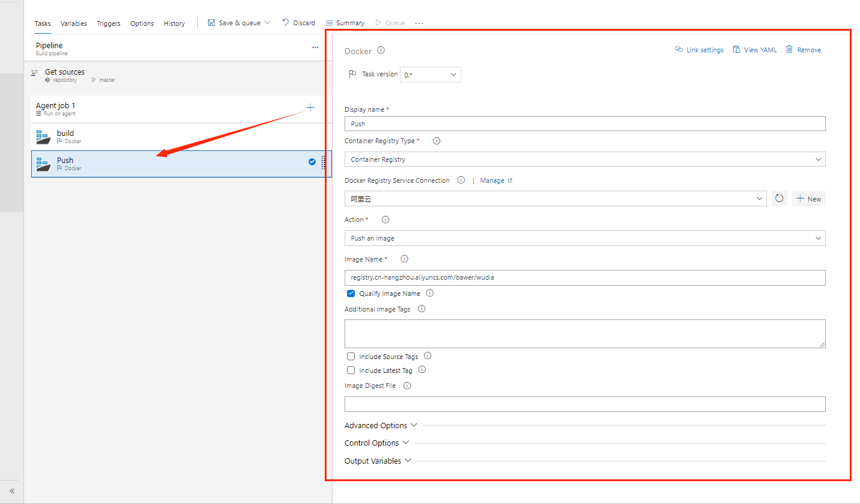Viewport: 860px width, 504px height.
Task: Enable Include Source Tags checkbox
Action: (x=351, y=357)
